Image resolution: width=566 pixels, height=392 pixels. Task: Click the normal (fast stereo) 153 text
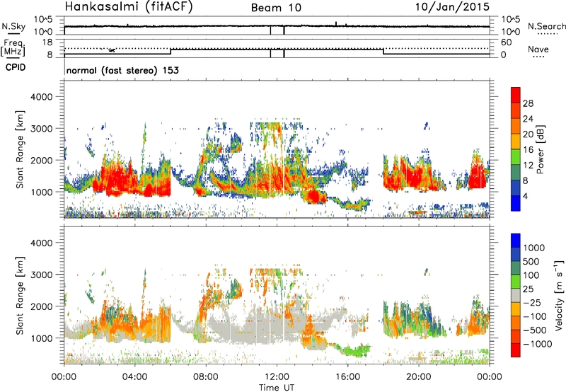(x=122, y=70)
